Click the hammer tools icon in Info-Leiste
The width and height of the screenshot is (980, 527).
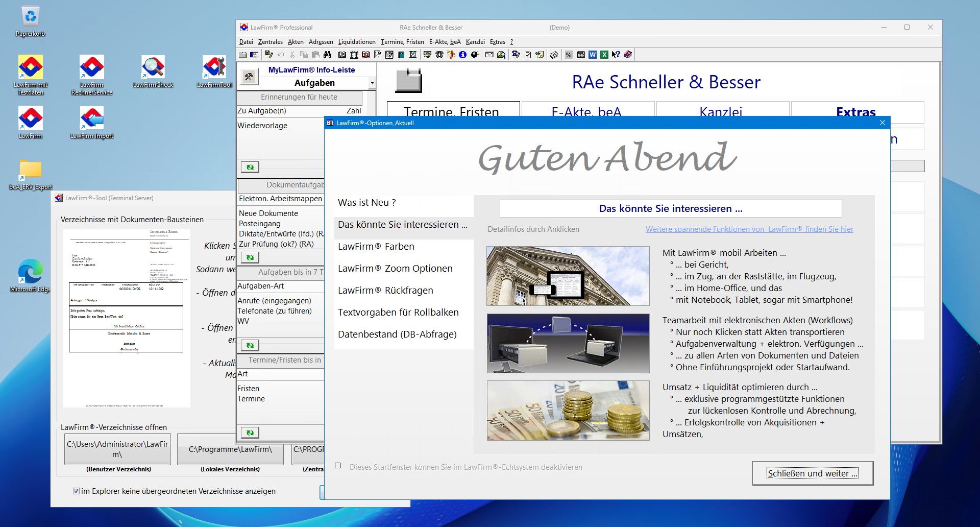[249, 77]
